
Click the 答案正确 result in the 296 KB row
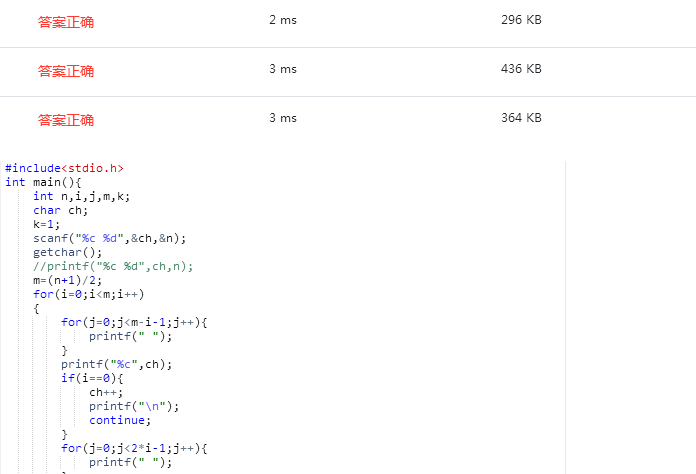click(66, 22)
